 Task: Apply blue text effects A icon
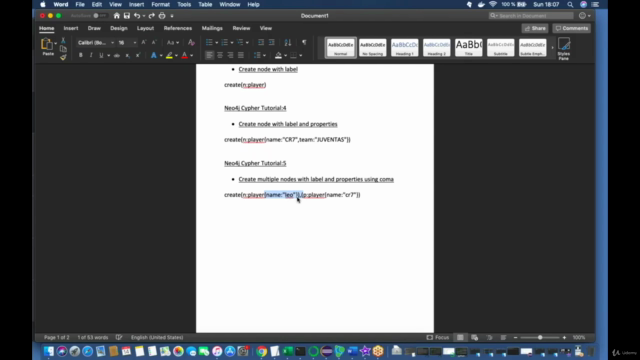pyautogui.click(x=153, y=55)
